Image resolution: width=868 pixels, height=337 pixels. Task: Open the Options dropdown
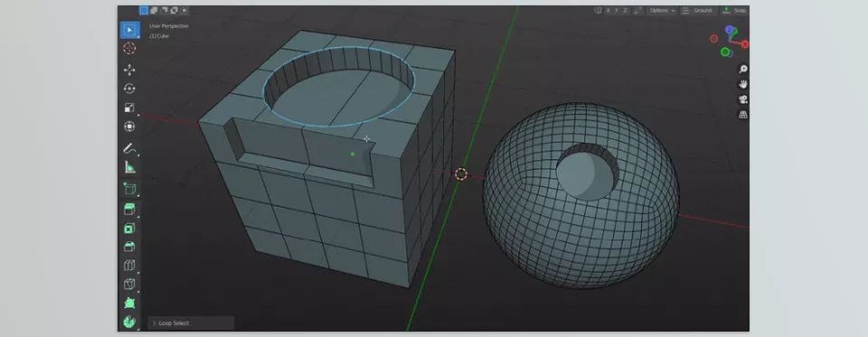pyautogui.click(x=662, y=11)
